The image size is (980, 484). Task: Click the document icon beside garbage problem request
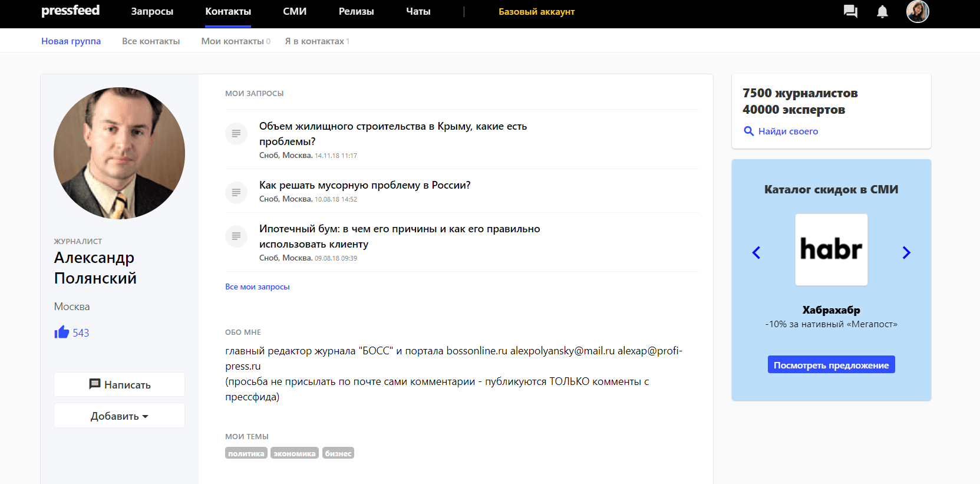pos(236,192)
